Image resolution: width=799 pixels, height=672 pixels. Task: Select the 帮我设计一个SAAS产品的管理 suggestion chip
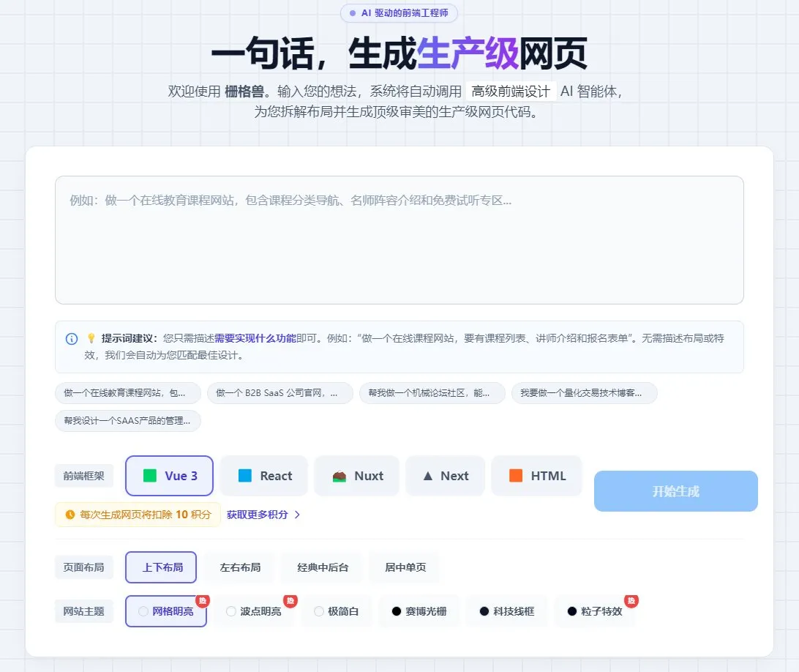point(127,421)
